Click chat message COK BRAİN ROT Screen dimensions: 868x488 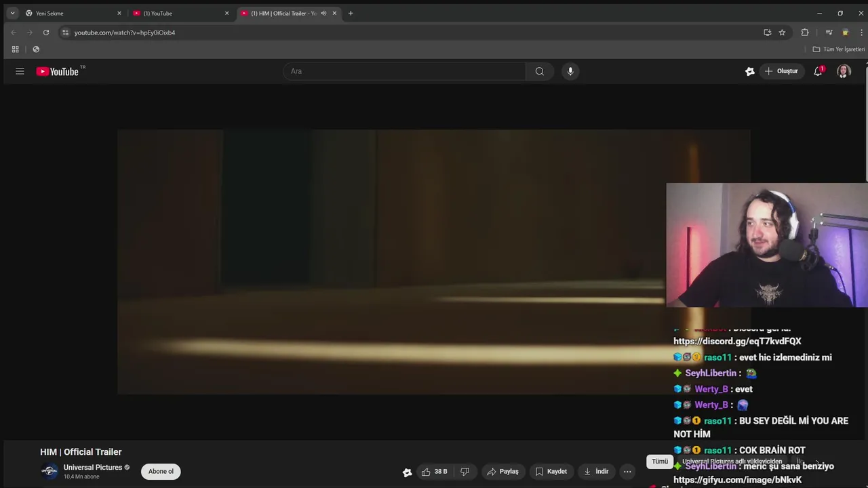click(772, 450)
